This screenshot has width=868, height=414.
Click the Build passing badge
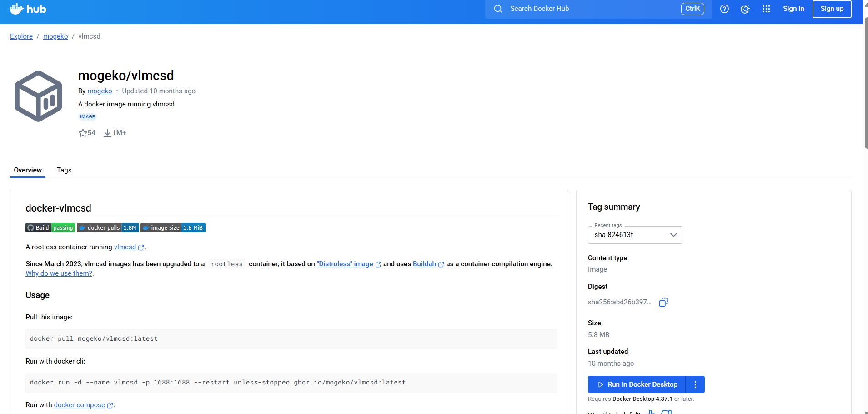[x=50, y=228]
